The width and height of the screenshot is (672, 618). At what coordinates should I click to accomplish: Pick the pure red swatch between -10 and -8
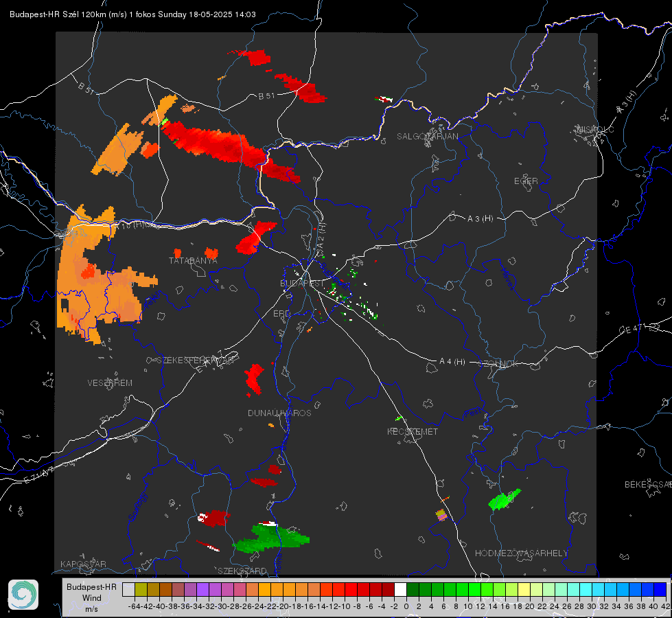click(351, 589)
